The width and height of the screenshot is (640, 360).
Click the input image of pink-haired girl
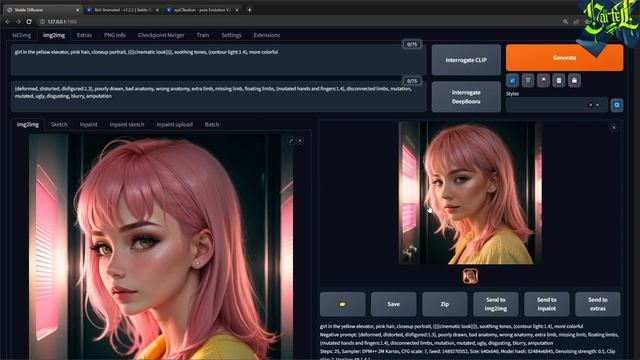[161, 247]
